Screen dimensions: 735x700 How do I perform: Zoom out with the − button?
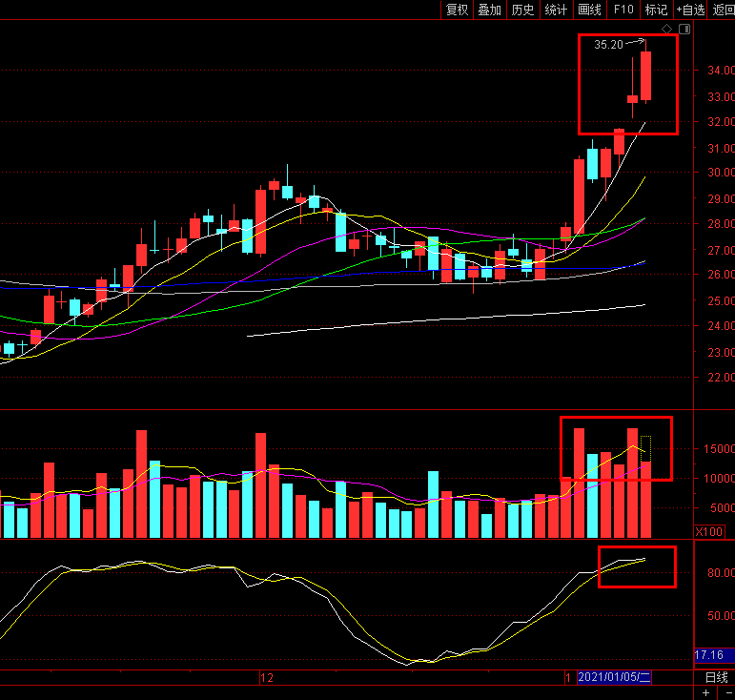tap(729, 693)
